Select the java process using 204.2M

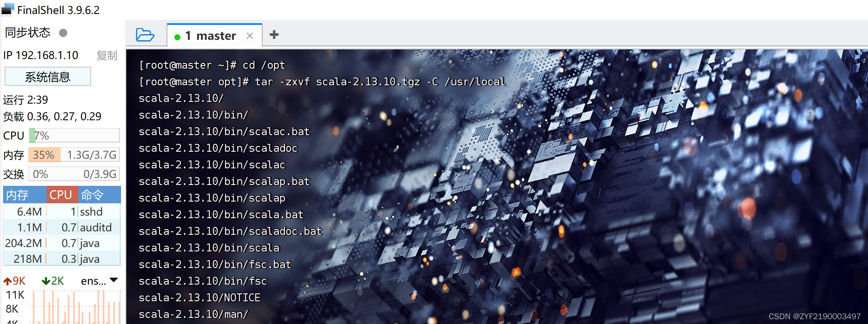[x=62, y=243]
